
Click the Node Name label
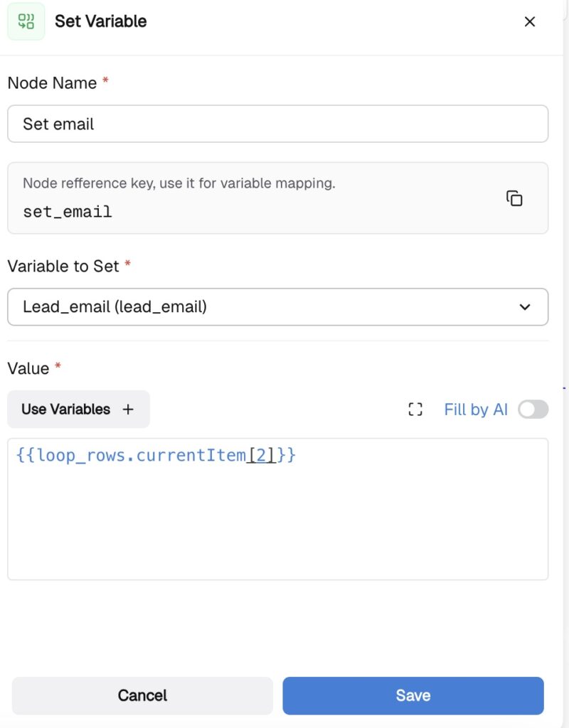(52, 83)
